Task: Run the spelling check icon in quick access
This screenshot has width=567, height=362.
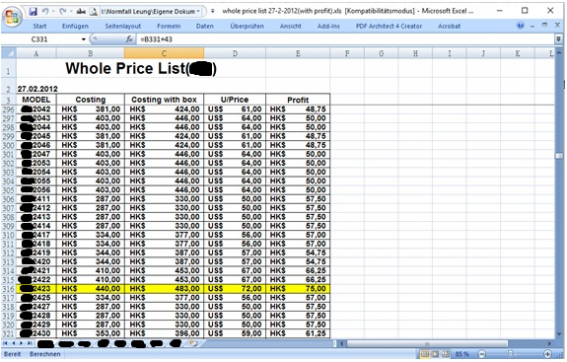Action: [x=81, y=12]
